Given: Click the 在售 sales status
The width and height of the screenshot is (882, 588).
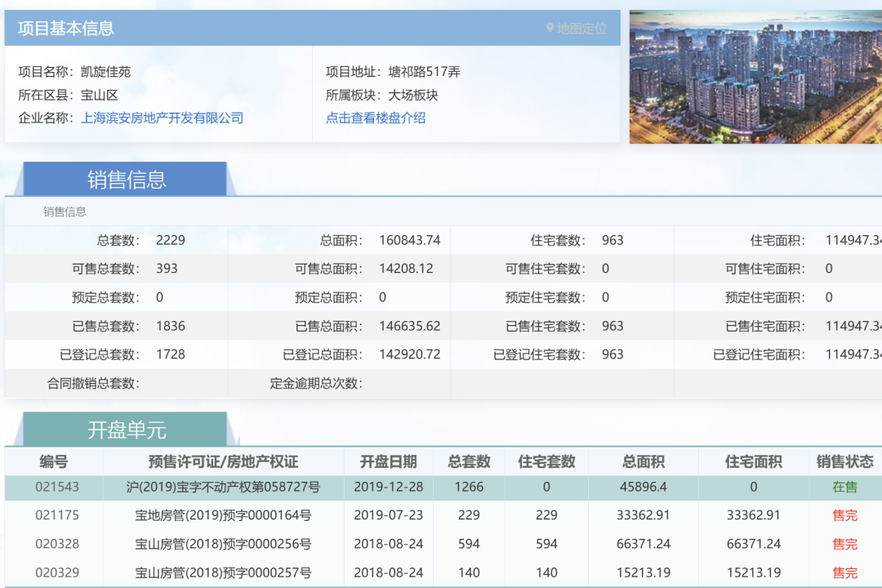Looking at the screenshot, I should pyautogui.click(x=844, y=487).
